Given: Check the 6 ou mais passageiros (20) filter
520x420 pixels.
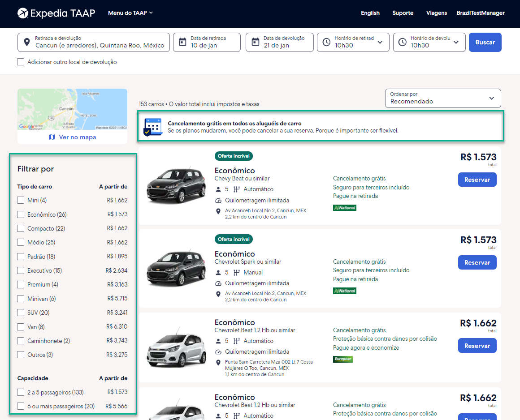Looking at the screenshot, I should click(21, 407).
